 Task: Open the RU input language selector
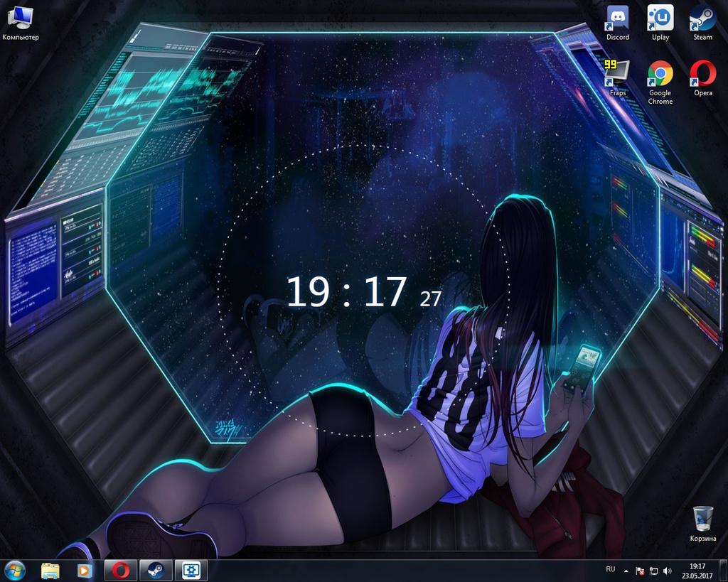611,569
